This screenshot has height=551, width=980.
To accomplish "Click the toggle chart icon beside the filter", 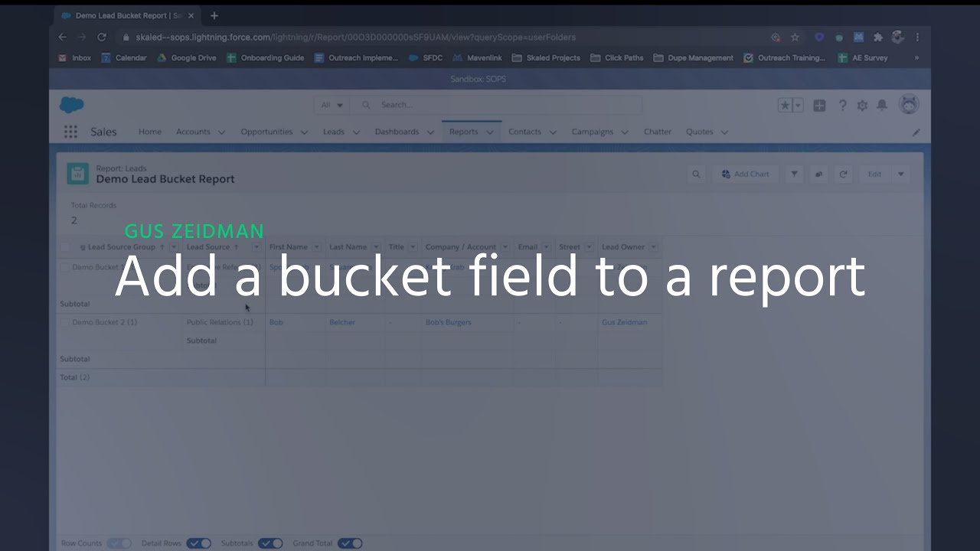I will click(818, 174).
